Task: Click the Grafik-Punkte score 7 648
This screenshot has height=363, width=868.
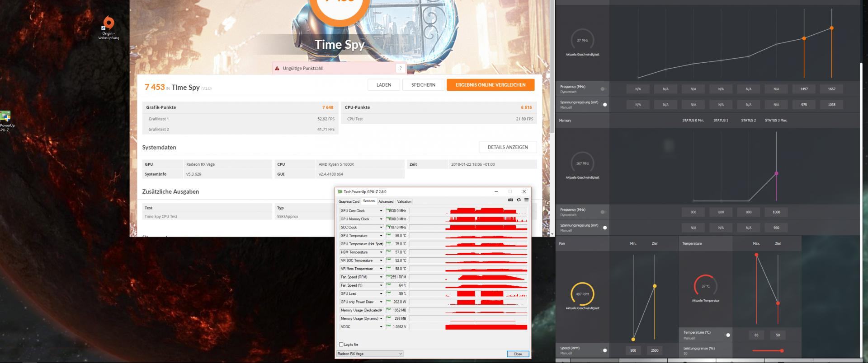Action: click(328, 107)
